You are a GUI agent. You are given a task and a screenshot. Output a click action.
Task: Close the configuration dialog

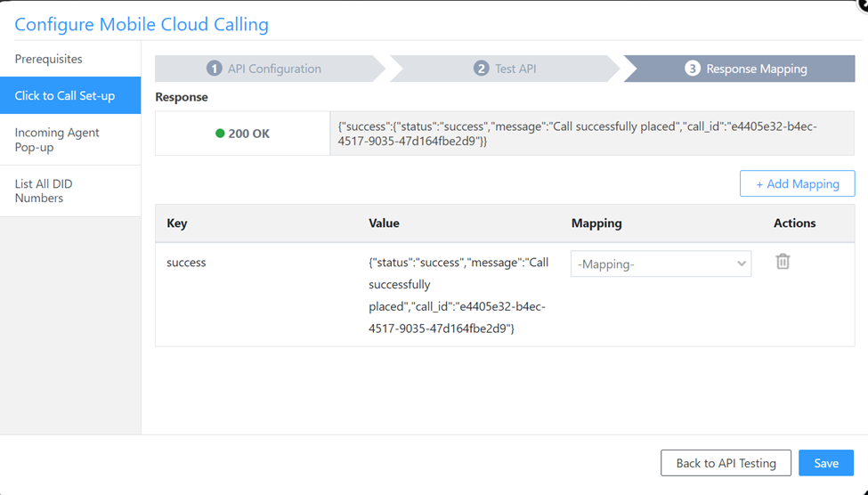point(863,4)
